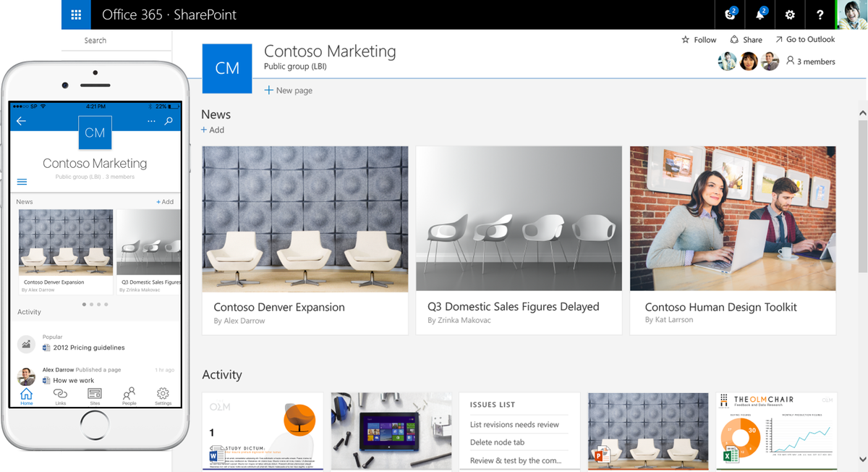Click the Search box in the left panel
This screenshot has width=868, height=472.
[x=116, y=41]
